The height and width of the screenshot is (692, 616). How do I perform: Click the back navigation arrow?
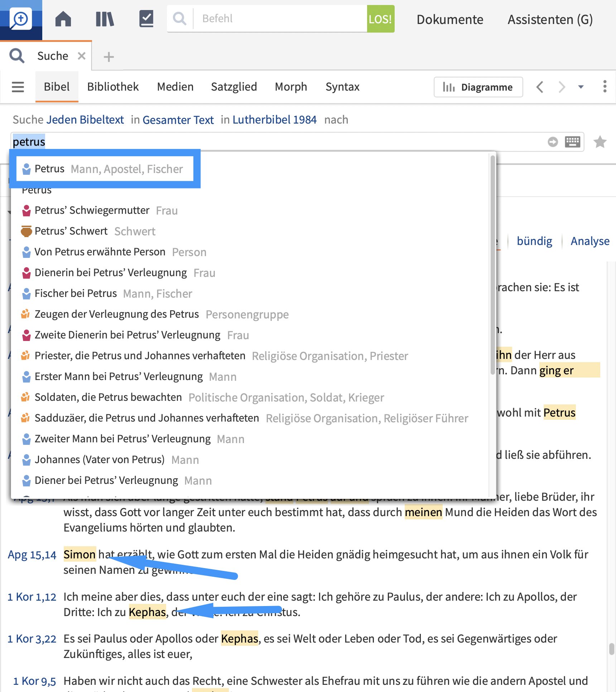point(540,87)
